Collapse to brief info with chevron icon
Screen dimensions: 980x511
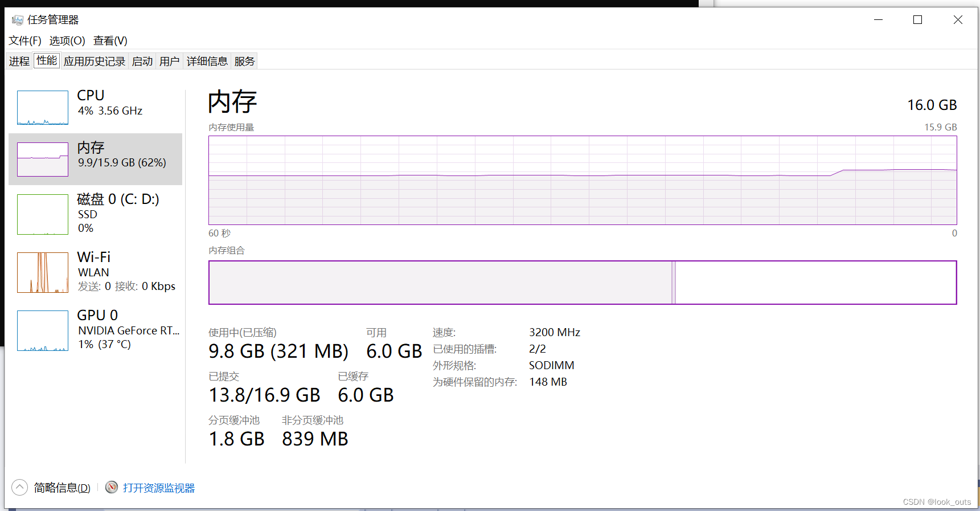tap(19, 487)
